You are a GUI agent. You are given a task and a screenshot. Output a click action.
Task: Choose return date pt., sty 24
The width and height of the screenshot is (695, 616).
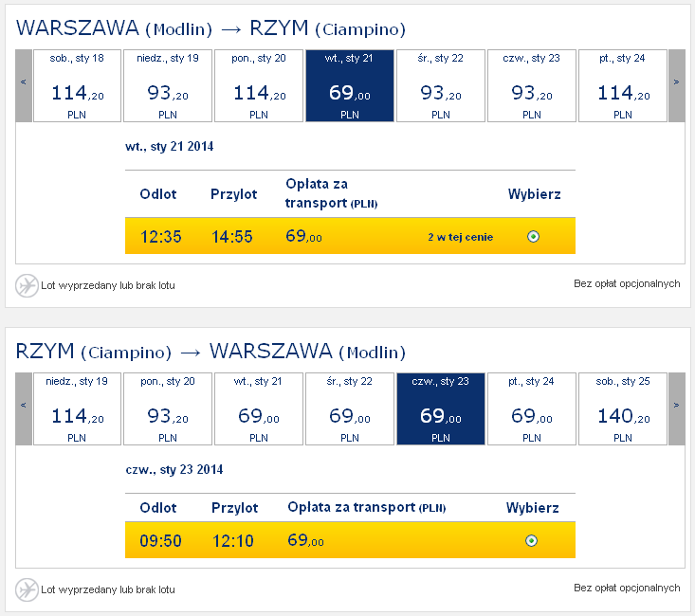tap(532, 408)
